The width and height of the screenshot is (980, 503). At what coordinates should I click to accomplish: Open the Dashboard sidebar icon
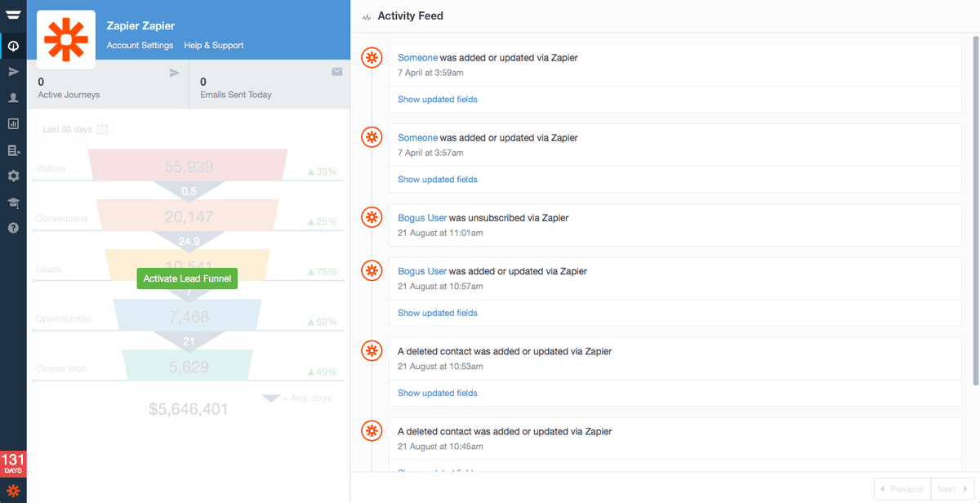click(x=13, y=46)
